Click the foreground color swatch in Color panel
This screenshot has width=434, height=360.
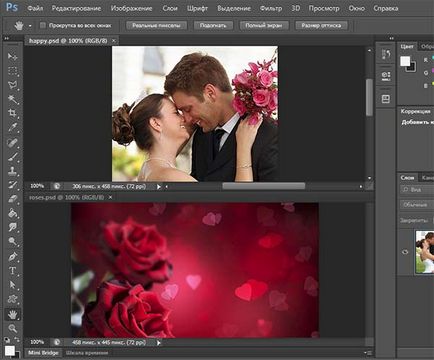(x=405, y=61)
